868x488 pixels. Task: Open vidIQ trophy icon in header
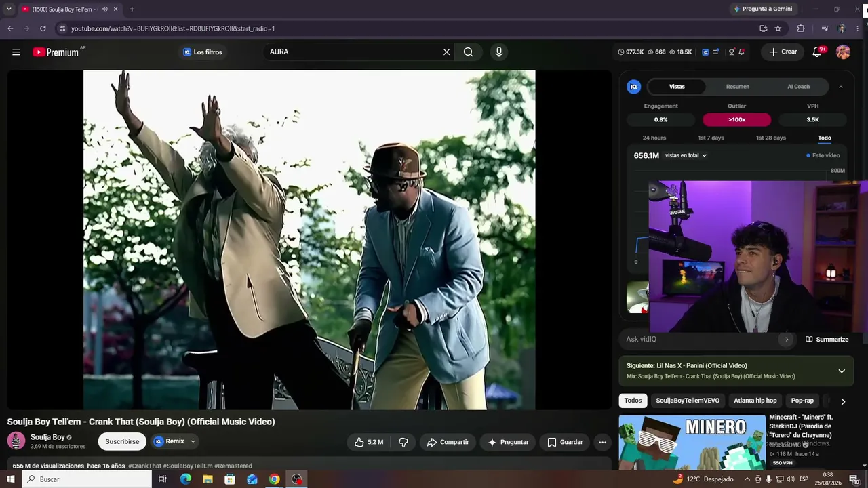click(x=732, y=52)
